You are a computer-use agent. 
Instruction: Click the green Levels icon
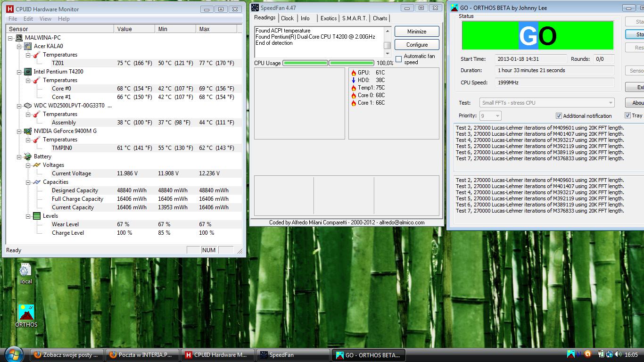[37, 216]
